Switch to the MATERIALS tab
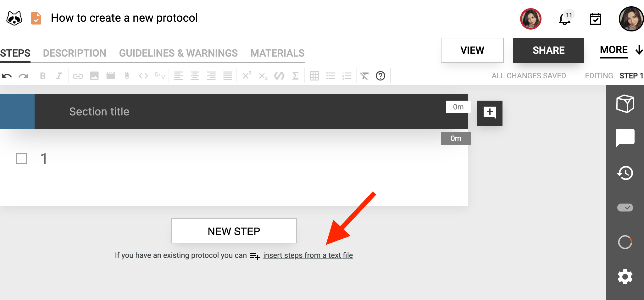The image size is (644, 300). coord(277,53)
